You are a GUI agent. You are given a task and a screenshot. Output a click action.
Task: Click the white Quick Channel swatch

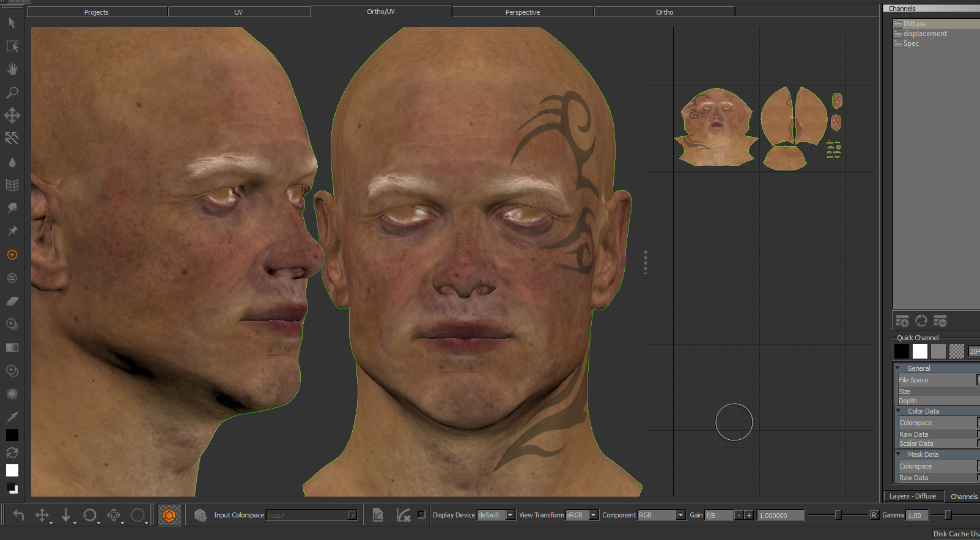920,351
